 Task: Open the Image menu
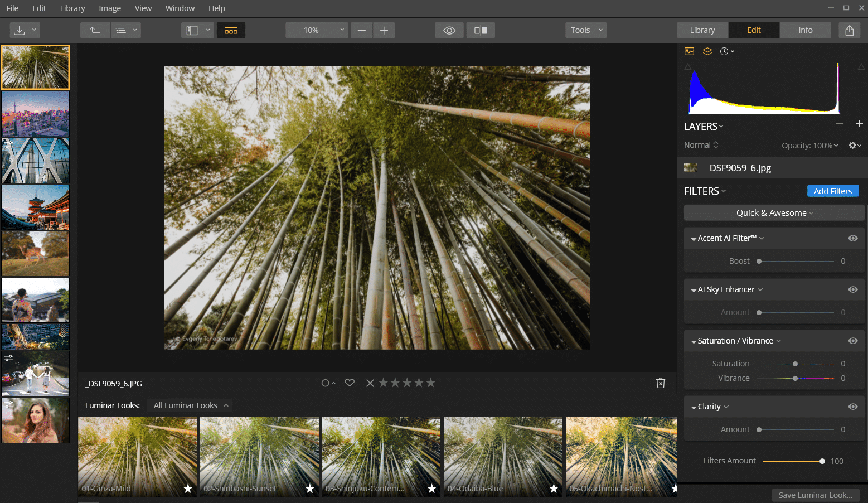coord(110,8)
